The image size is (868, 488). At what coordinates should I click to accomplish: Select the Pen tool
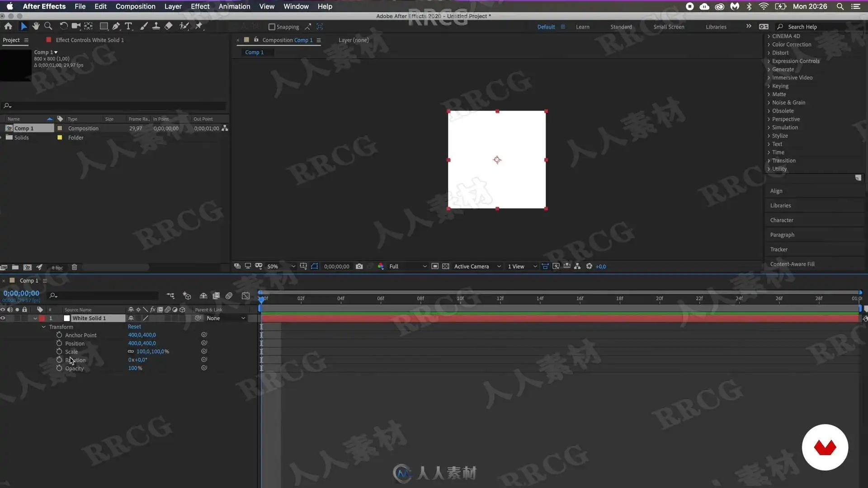[x=116, y=26]
